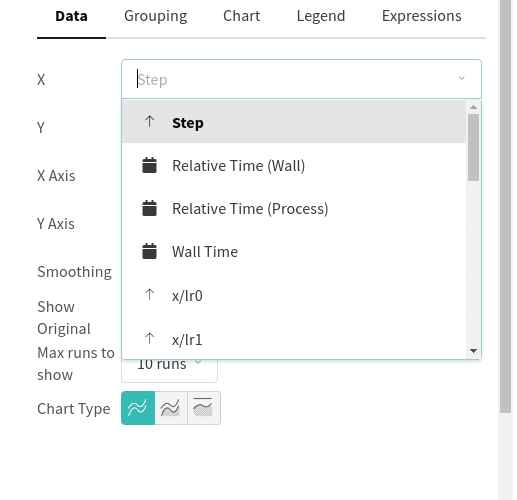Viewport: 517px width, 500px height.
Task: Click the X Axis label
Action: coord(56,176)
